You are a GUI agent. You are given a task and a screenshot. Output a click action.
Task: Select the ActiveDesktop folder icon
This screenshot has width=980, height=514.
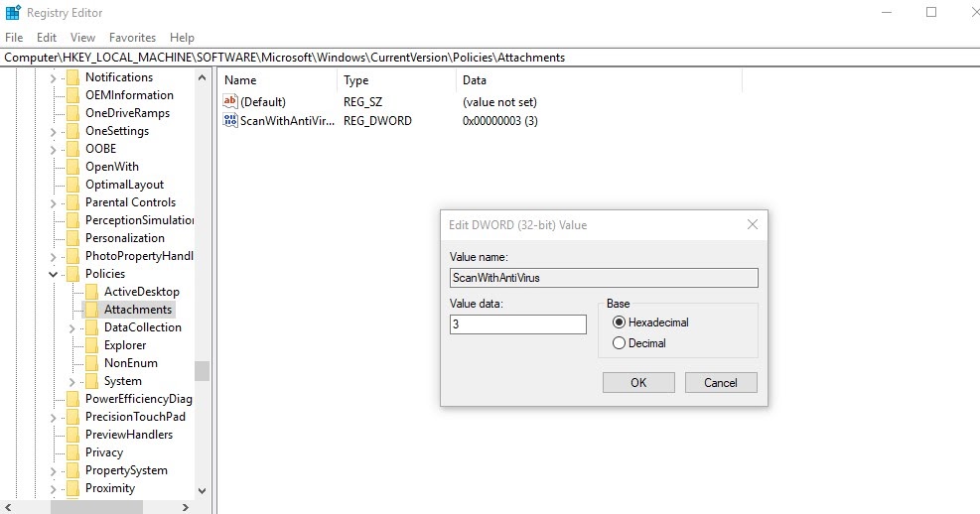click(92, 292)
